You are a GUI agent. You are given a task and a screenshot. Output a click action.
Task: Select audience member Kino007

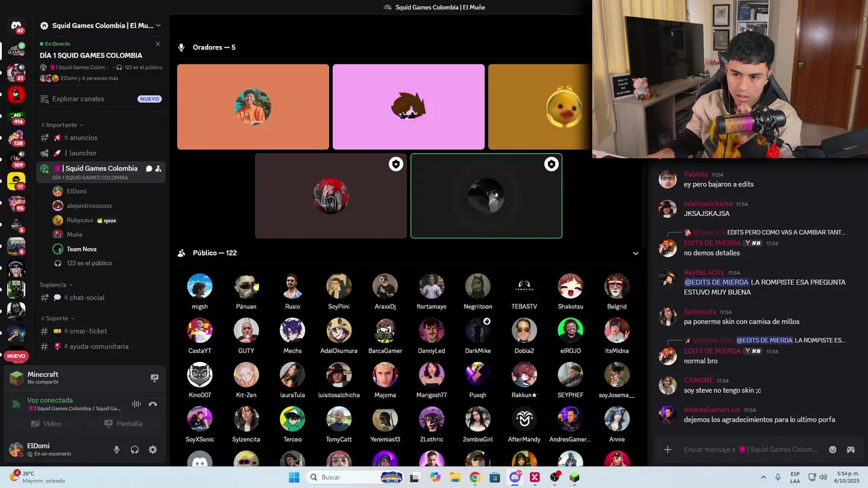[x=199, y=380]
